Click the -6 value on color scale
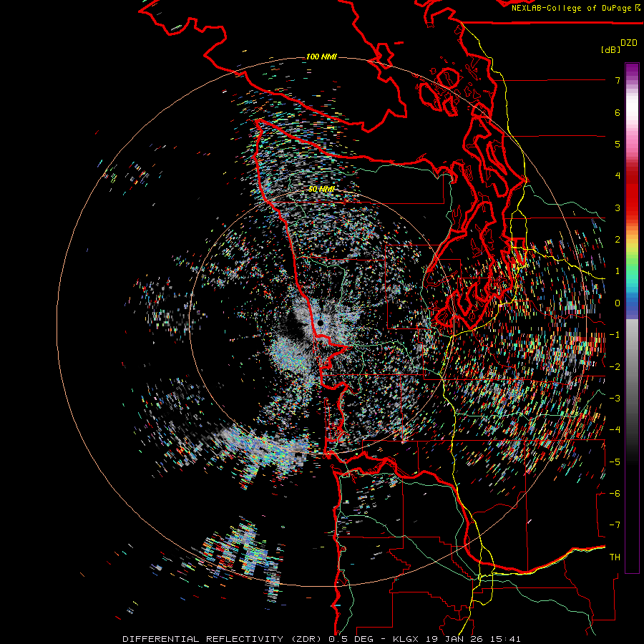This screenshot has width=644, height=644. pyautogui.click(x=615, y=494)
